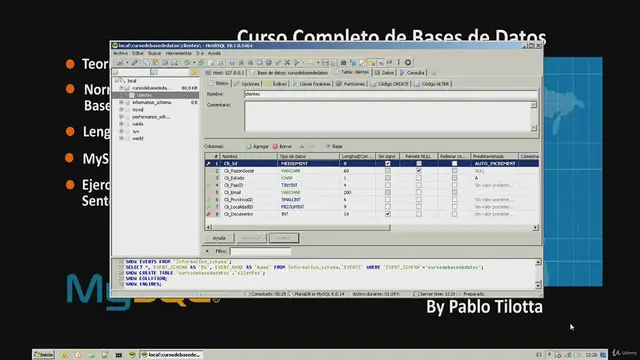Expand the sakila database node
This screenshot has height=360, width=640.
pos(121,124)
